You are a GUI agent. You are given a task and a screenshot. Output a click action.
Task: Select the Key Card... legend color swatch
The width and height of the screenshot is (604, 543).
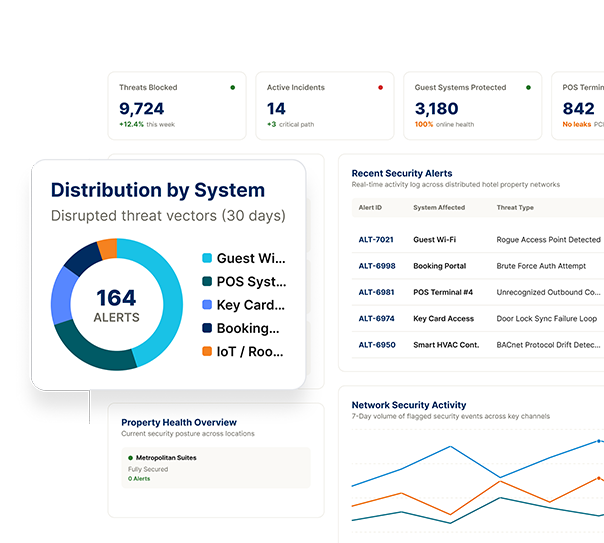pos(207,305)
